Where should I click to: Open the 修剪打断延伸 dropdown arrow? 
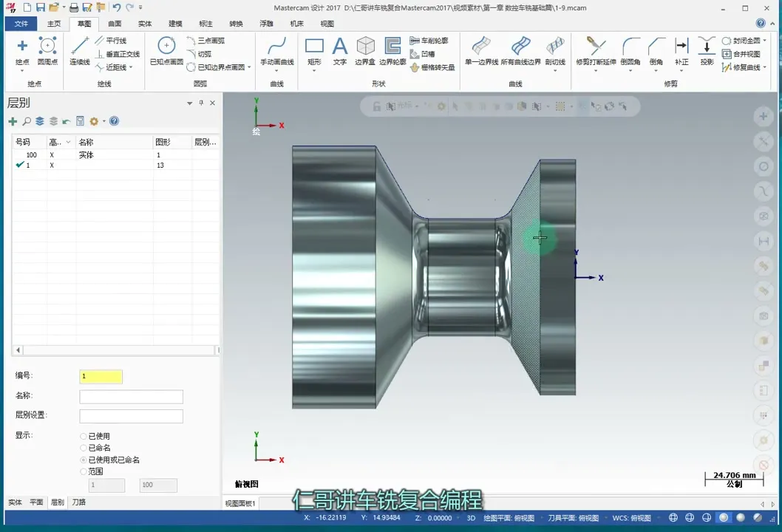tap(596, 71)
